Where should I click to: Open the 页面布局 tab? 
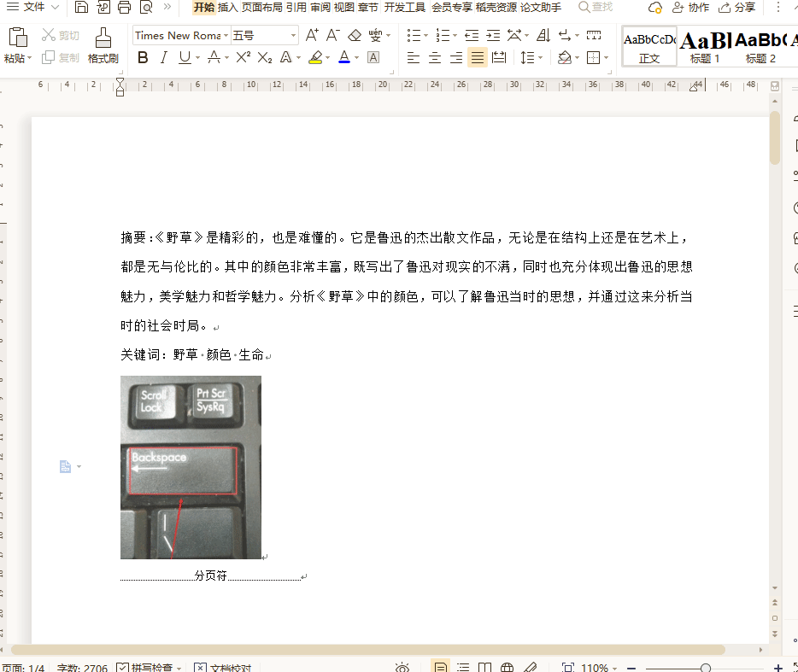coord(261,8)
